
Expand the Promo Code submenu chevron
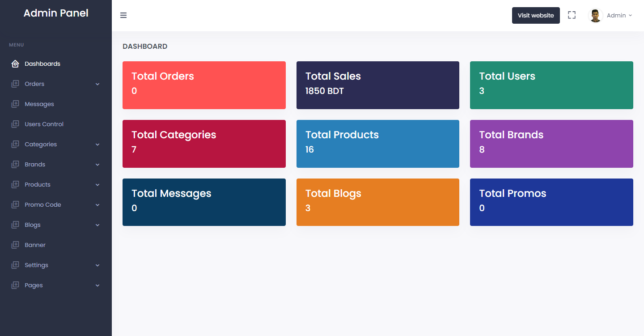pos(97,205)
